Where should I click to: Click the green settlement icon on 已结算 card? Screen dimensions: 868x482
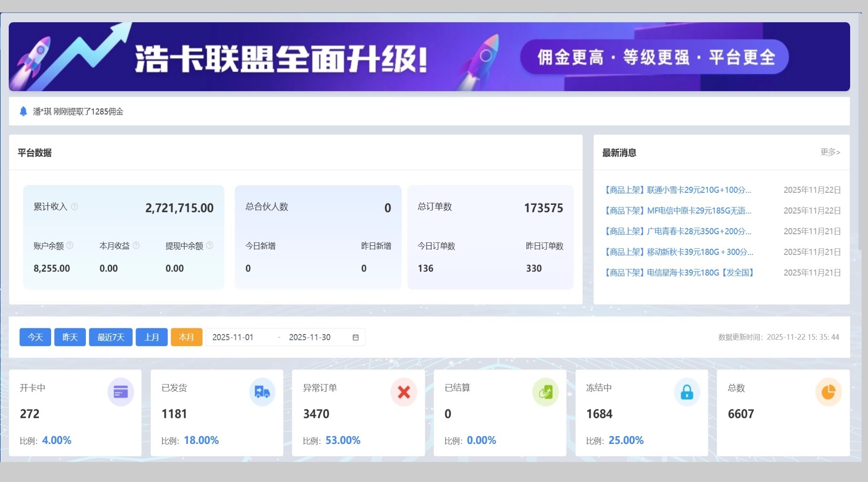pos(545,392)
